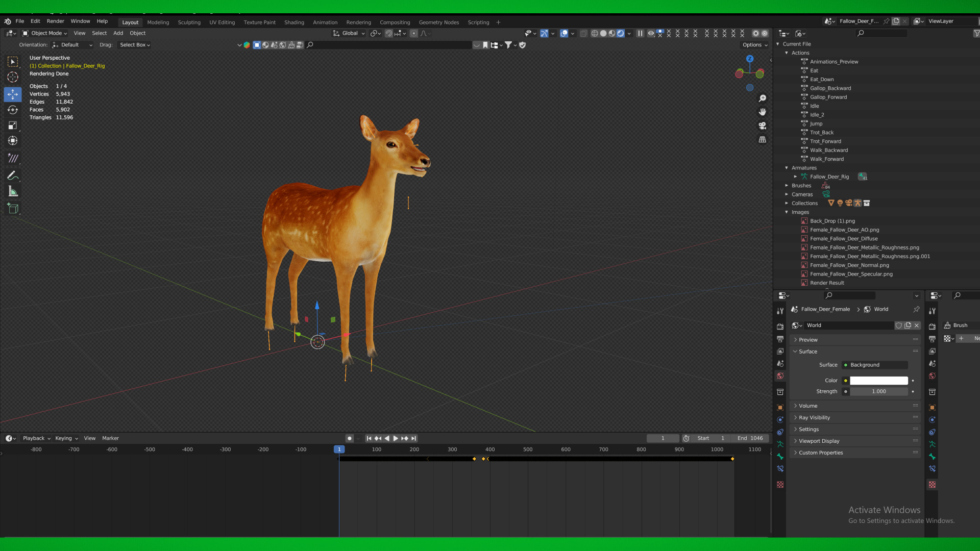
Task: Click the End frame 1046 field
Action: 750,438
